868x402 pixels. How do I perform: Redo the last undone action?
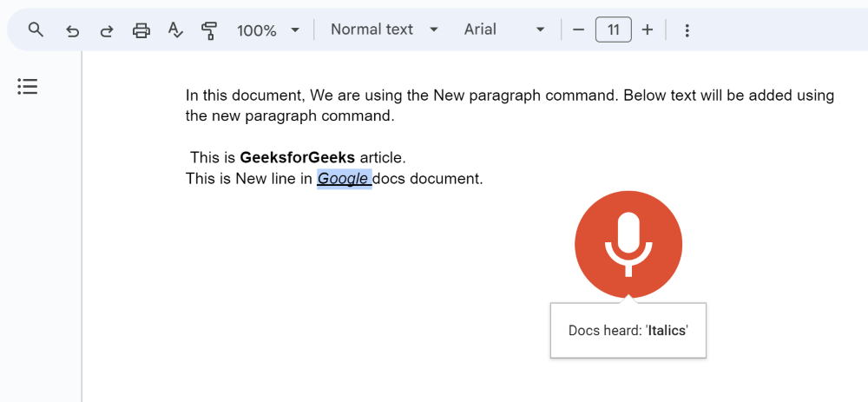click(x=107, y=30)
